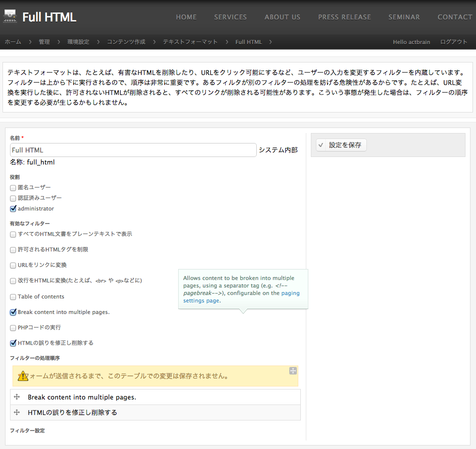
Task: Enable the 匿名ユーザー role checkbox
Action: (13, 187)
